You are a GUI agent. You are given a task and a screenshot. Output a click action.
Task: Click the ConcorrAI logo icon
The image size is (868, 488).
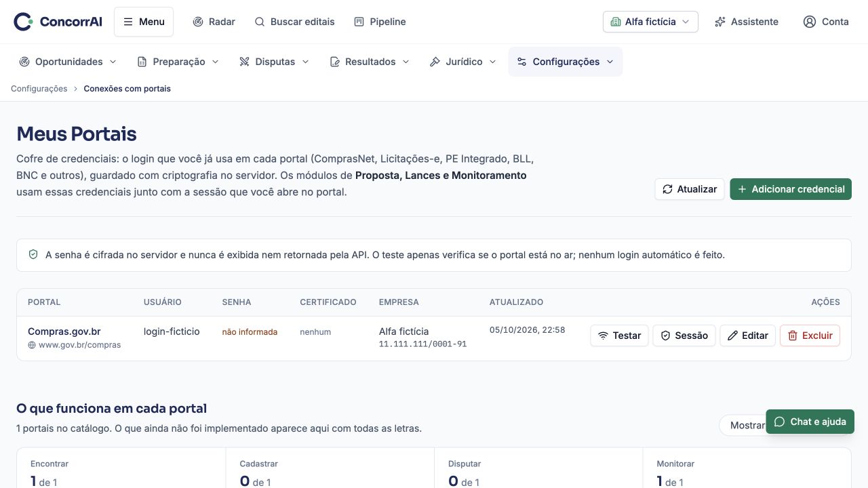click(x=23, y=22)
